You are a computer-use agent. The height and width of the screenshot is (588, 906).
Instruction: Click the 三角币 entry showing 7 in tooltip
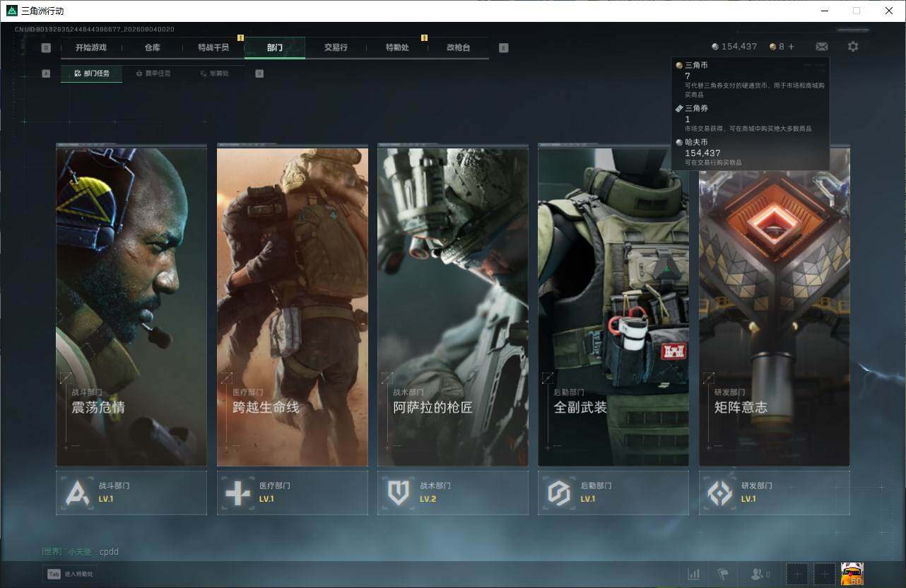coord(750,79)
